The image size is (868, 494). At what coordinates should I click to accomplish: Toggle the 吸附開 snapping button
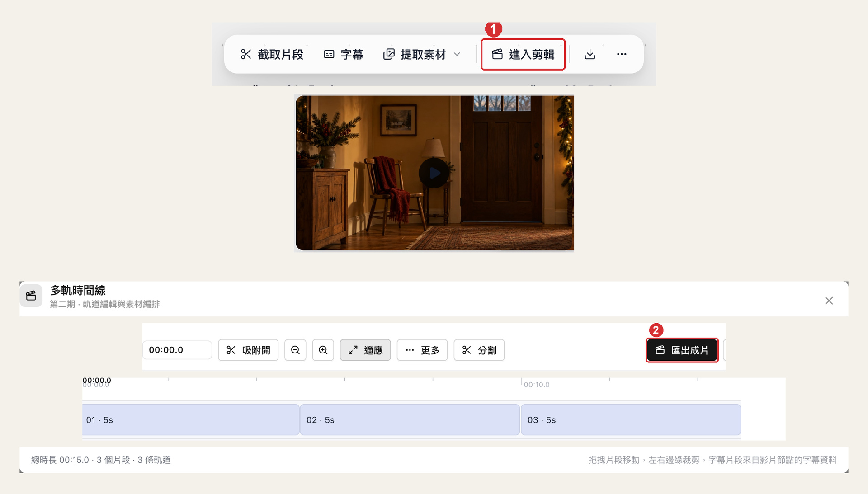[248, 350]
